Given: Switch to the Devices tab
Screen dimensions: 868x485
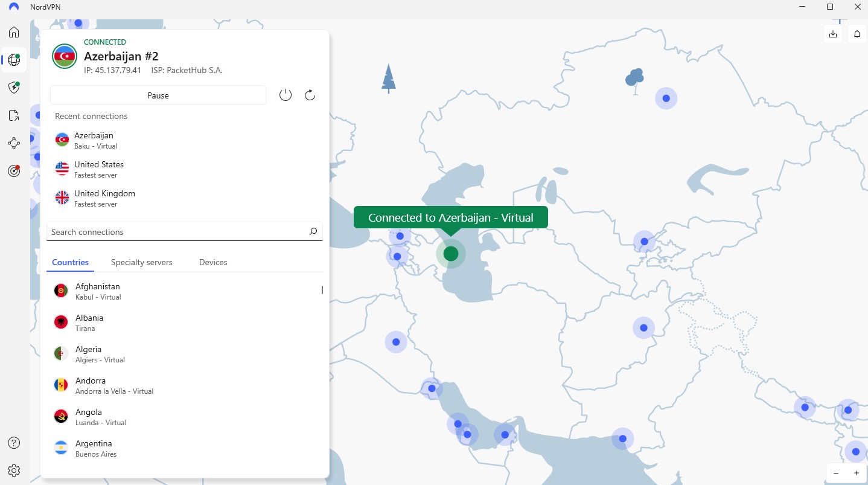Looking at the screenshot, I should [213, 262].
